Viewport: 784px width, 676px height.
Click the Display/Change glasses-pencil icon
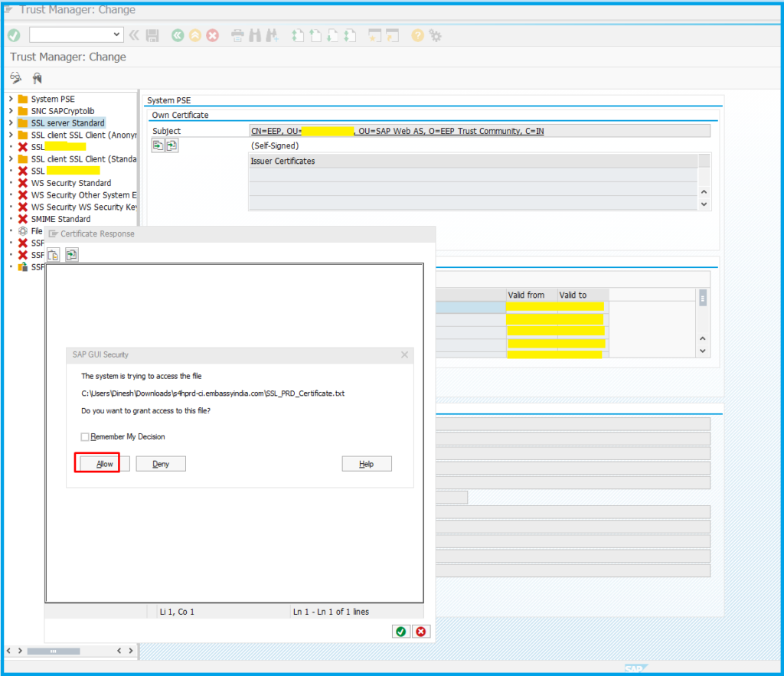15,78
